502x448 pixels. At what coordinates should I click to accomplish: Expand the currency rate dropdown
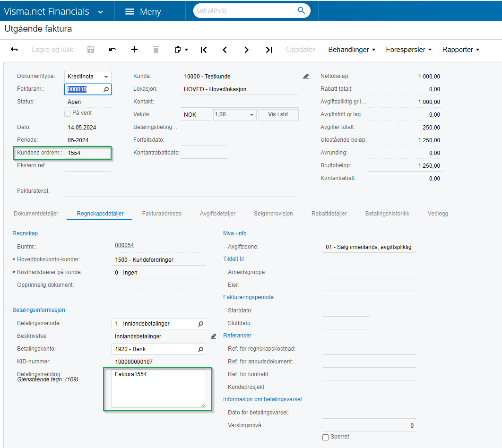(x=251, y=115)
